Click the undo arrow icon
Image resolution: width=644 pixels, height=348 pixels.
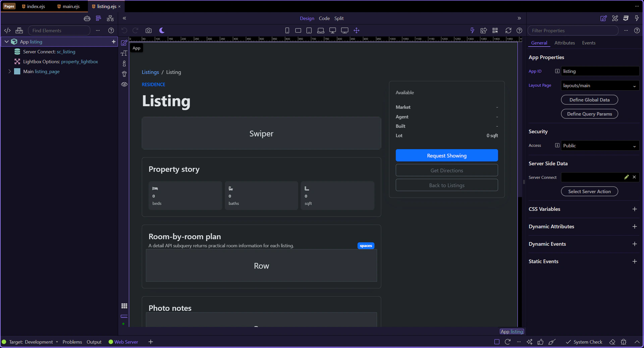click(124, 31)
